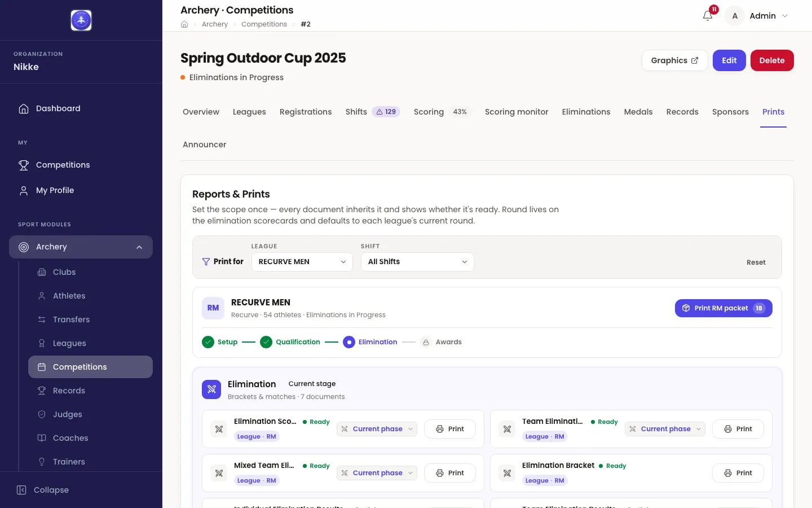Click the Athletes sidebar icon
812x508 pixels.
pos(42,296)
